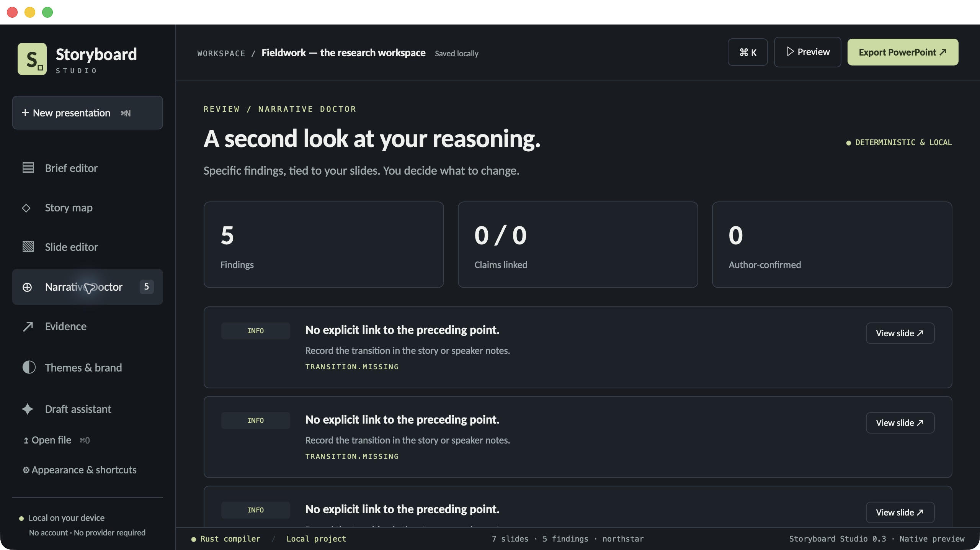Select the Draft assistant sparkle icon

coord(28,409)
